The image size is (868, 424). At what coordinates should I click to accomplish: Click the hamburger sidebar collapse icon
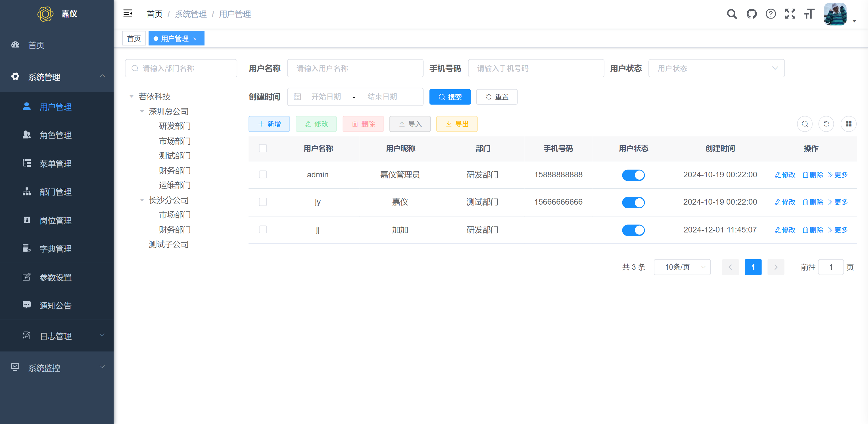pos(128,14)
